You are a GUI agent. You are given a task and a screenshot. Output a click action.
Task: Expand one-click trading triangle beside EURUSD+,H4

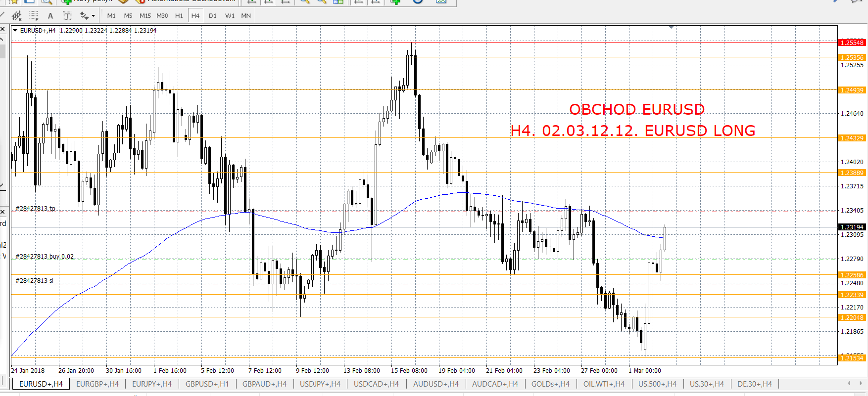15,31
